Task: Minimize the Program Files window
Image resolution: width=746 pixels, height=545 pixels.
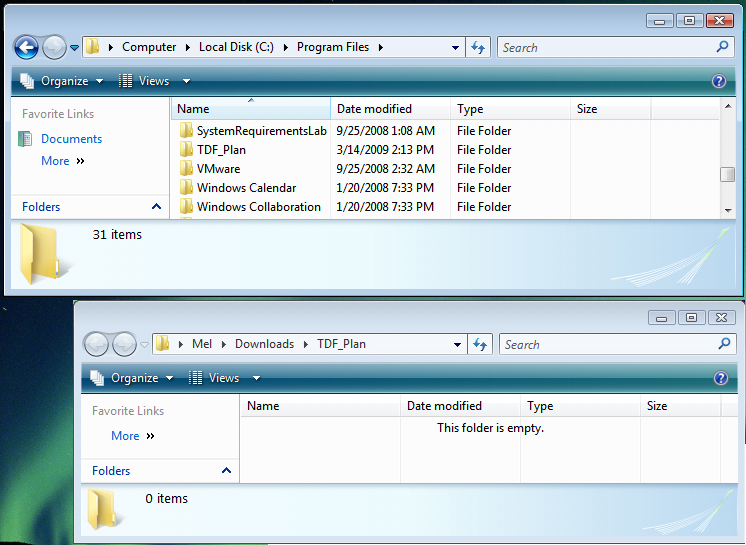Action: (659, 21)
